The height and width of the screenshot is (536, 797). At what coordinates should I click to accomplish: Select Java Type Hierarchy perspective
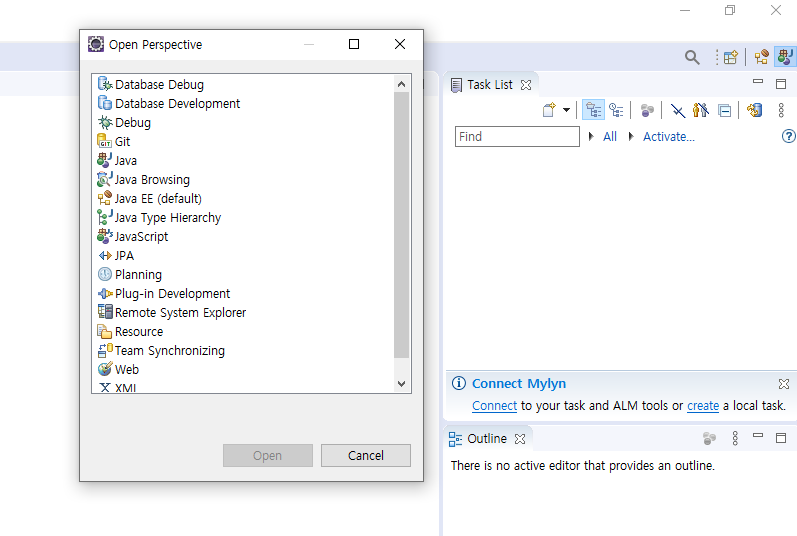159,217
